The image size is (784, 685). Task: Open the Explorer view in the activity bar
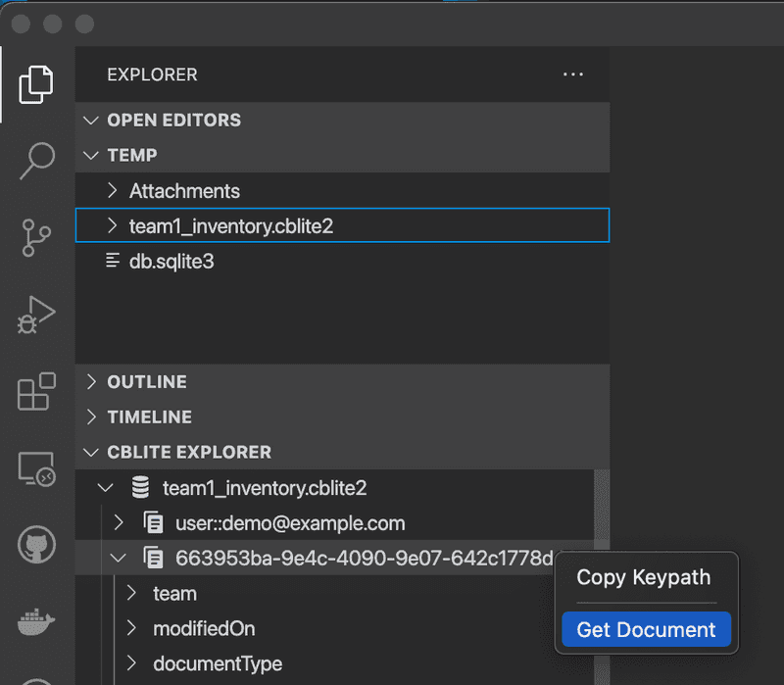point(35,84)
